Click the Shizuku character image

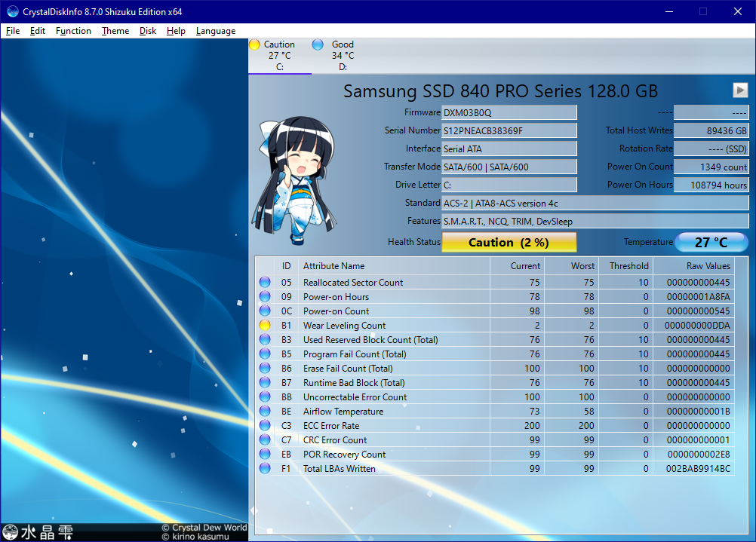pyautogui.click(x=294, y=180)
